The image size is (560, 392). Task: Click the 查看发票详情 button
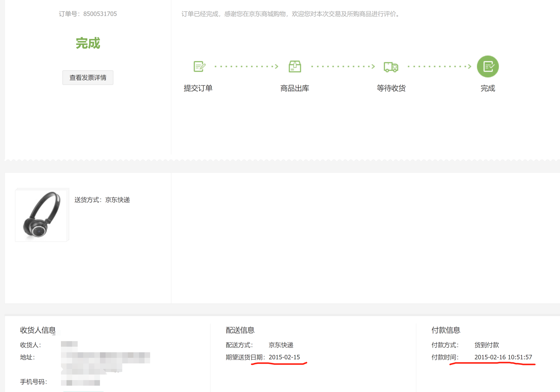coord(88,78)
